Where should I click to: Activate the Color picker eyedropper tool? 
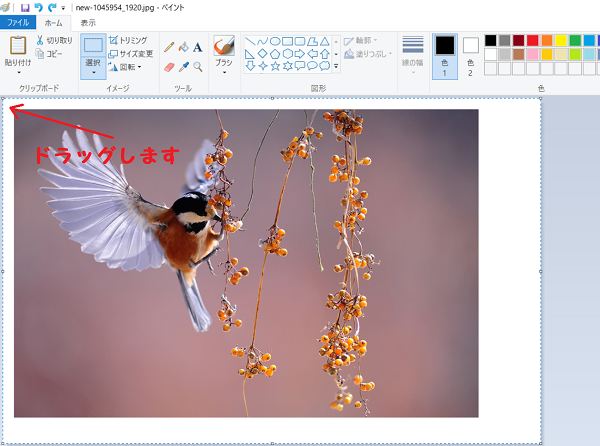184,67
